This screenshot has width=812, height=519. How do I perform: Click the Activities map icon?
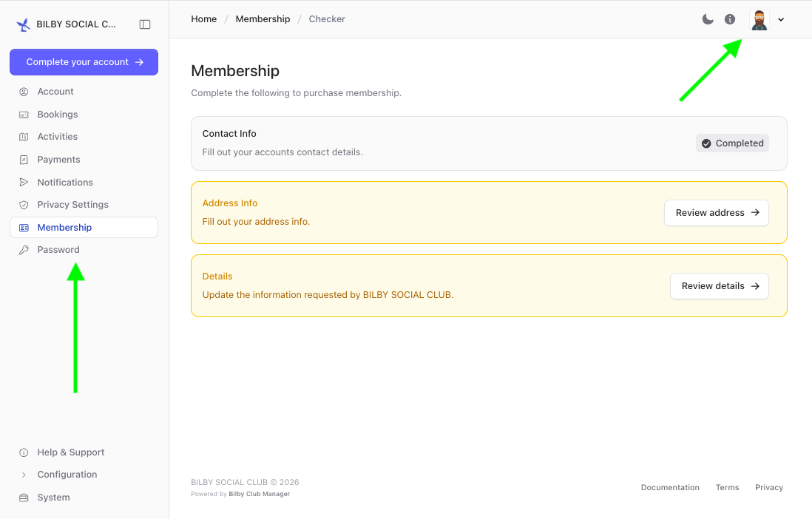click(x=24, y=137)
